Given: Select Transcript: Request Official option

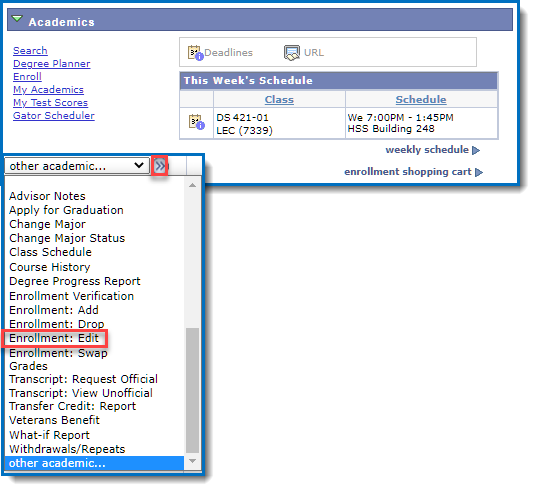Looking at the screenshot, I should pos(83,379).
